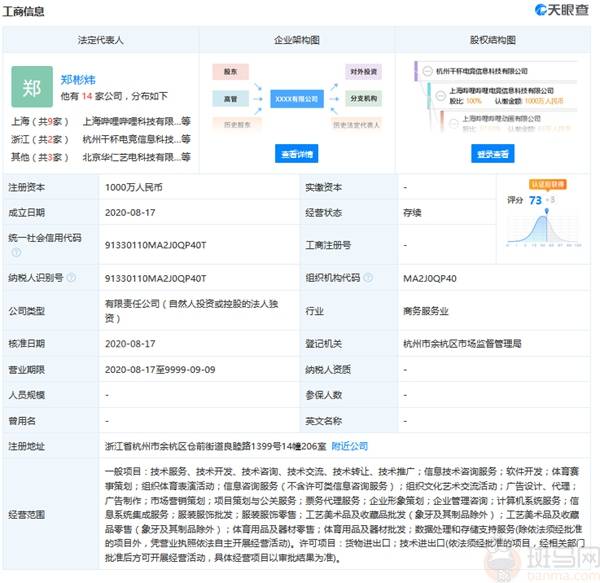
Task: Click the 对外投资 box in diagram
Action: 364,72
